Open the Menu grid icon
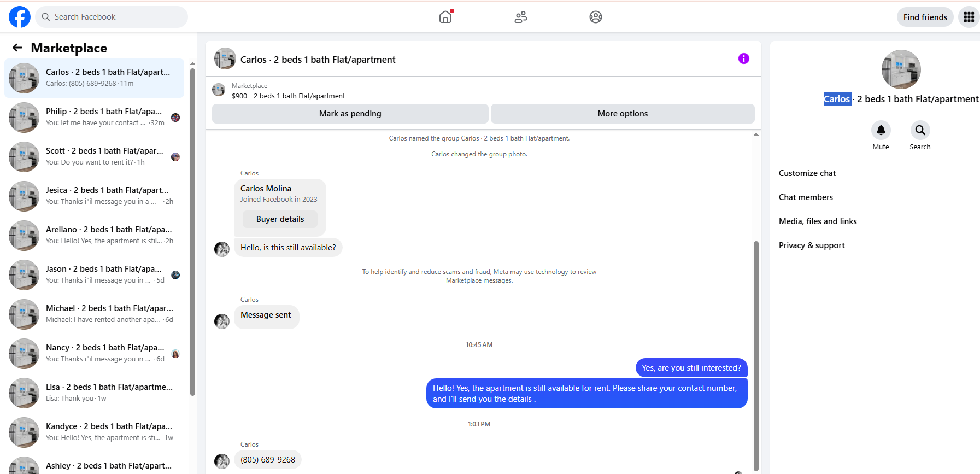This screenshot has height=474, width=980. pos(969,17)
